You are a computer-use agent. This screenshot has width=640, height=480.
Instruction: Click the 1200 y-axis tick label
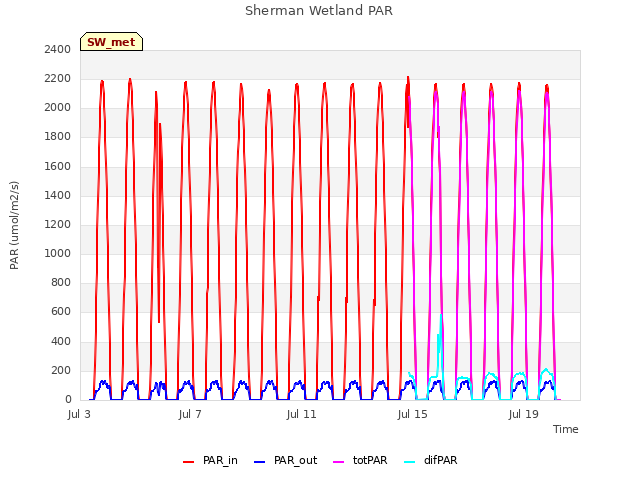pos(58,224)
